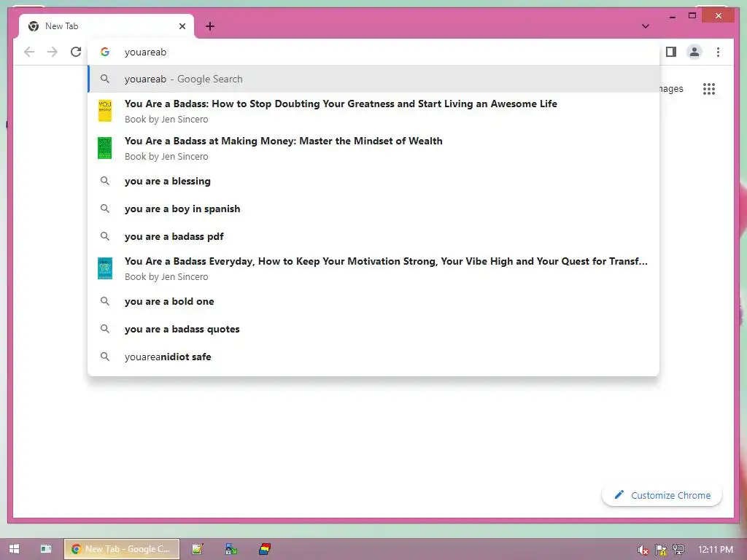Open the Windows Start button

(x=15, y=549)
